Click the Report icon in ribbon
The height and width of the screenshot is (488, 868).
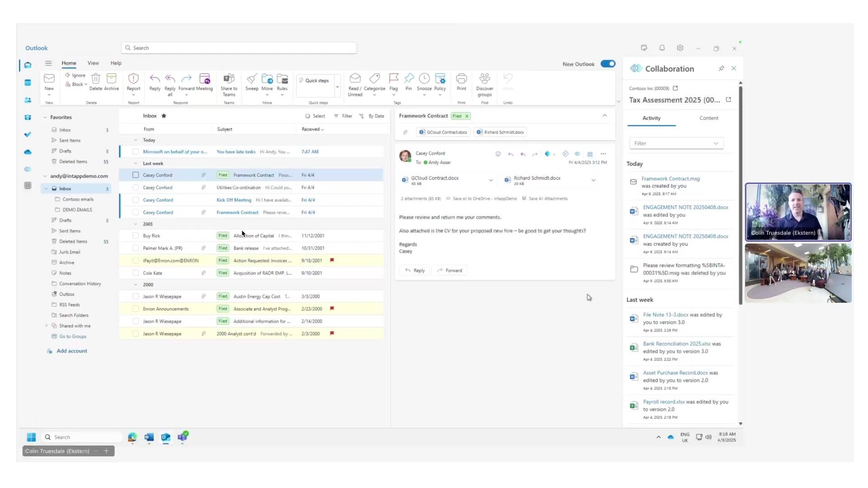point(133,80)
